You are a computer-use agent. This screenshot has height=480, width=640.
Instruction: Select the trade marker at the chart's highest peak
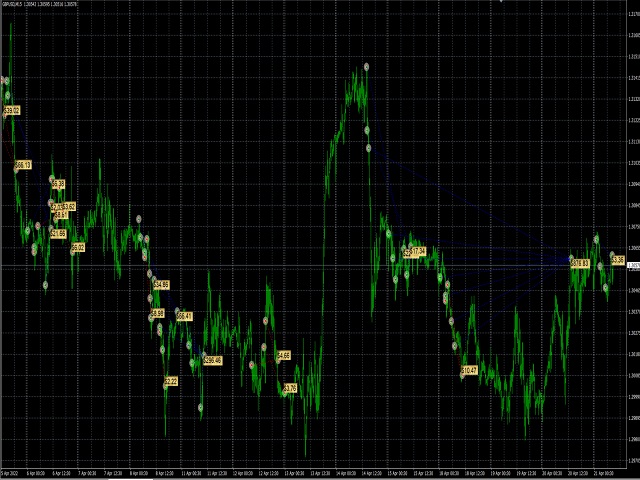coord(367,67)
